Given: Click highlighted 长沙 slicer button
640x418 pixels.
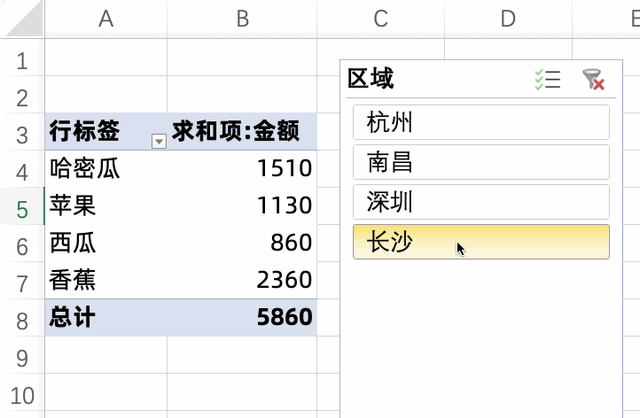Looking at the screenshot, I should 481,242.
